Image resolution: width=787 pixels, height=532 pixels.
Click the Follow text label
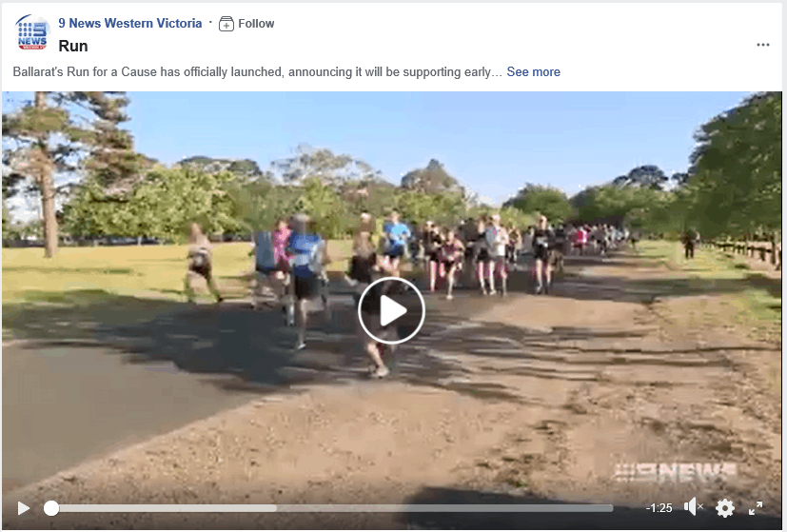tap(256, 24)
